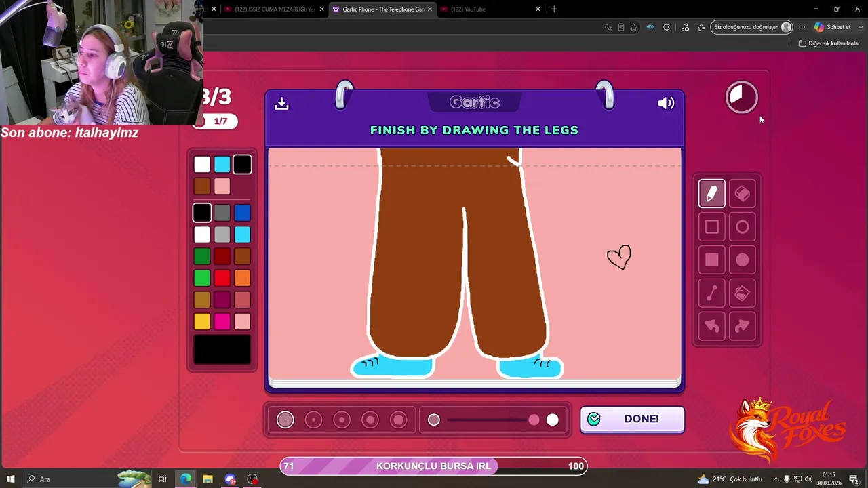Image resolution: width=868 pixels, height=488 pixels.
Task: Pick the filled circle tool
Action: (743, 260)
